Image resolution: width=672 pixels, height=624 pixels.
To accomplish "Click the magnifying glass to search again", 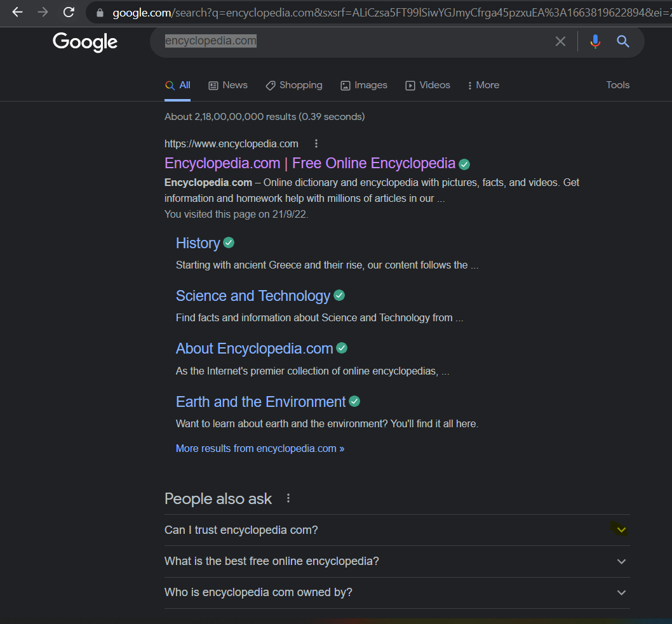I will tap(622, 41).
